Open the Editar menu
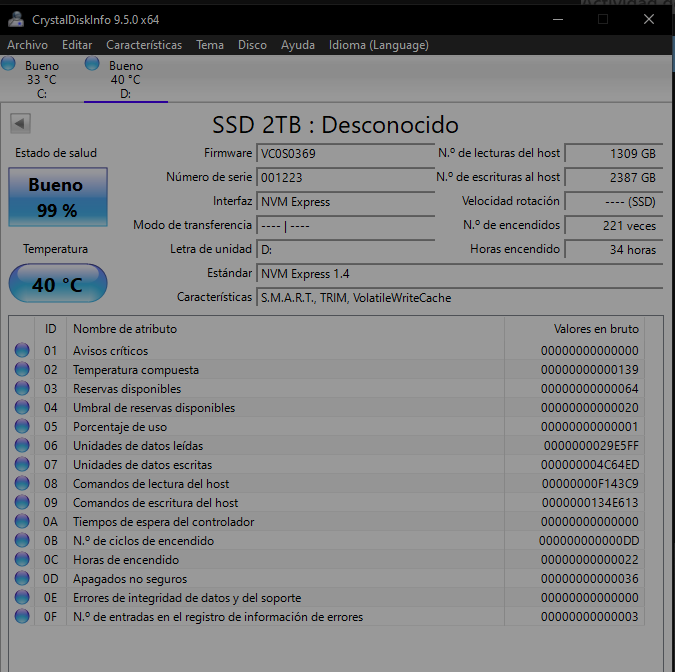 77,45
